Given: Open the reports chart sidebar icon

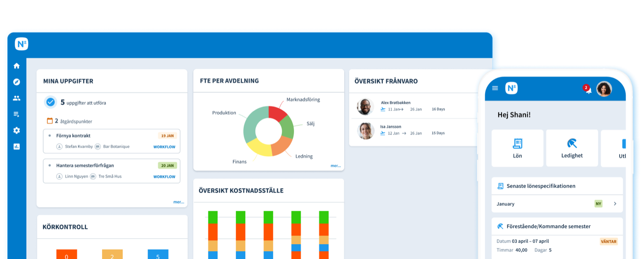Looking at the screenshot, I should click(x=17, y=146).
